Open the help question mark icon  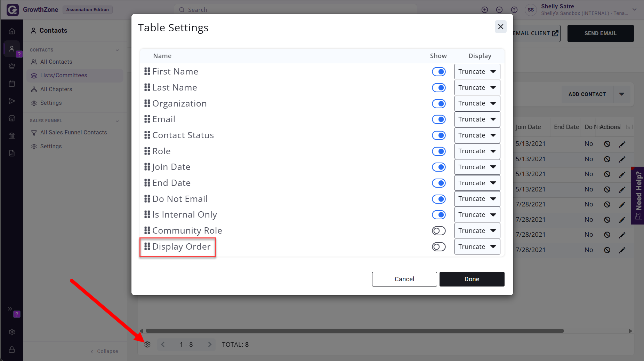(514, 10)
